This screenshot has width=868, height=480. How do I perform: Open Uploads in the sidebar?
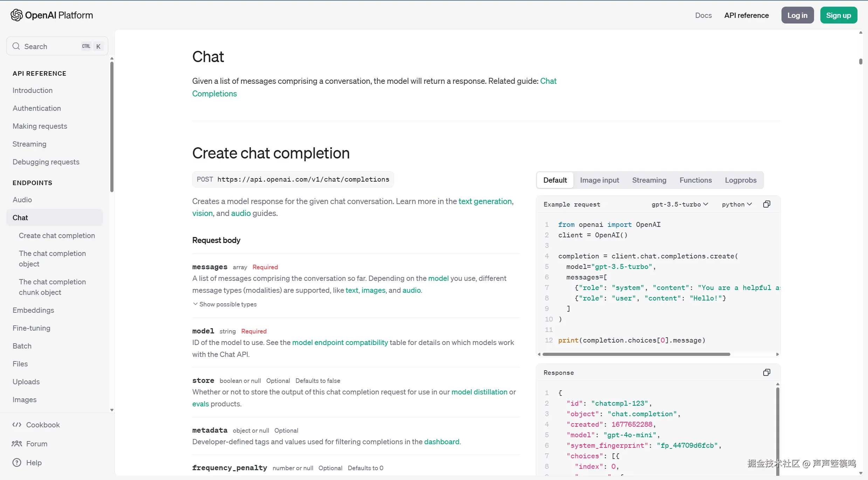click(26, 382)
